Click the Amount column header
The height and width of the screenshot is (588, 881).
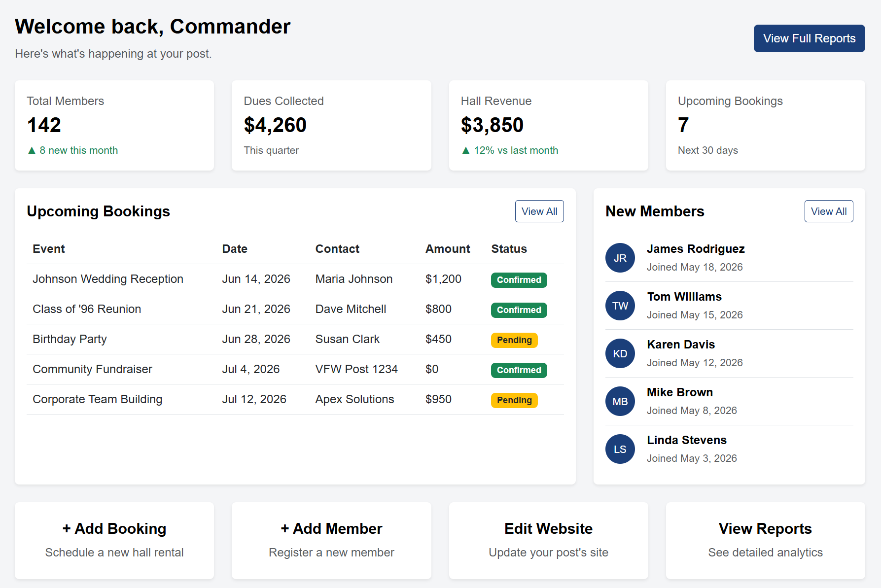coord(448,249)
